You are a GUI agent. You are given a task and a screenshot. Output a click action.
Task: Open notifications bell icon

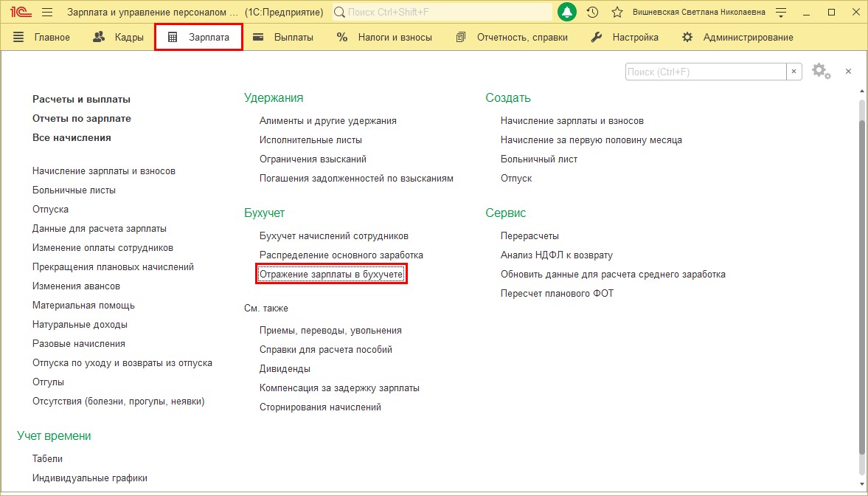pos(567,13)
